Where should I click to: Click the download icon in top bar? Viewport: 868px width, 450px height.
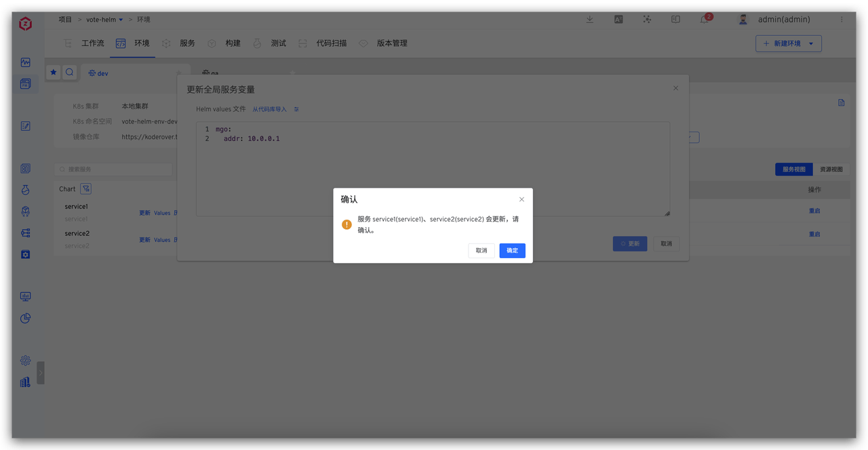coord(590,20)
